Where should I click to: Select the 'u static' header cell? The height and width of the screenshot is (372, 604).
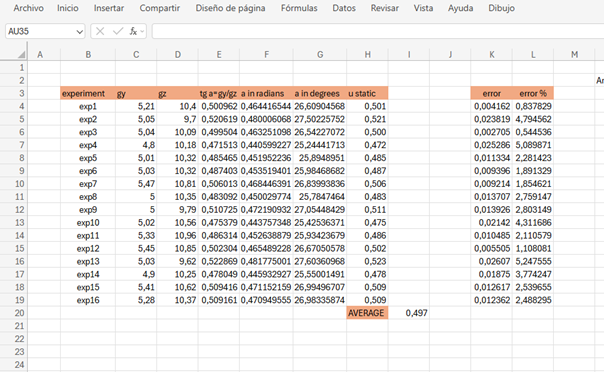367,94
